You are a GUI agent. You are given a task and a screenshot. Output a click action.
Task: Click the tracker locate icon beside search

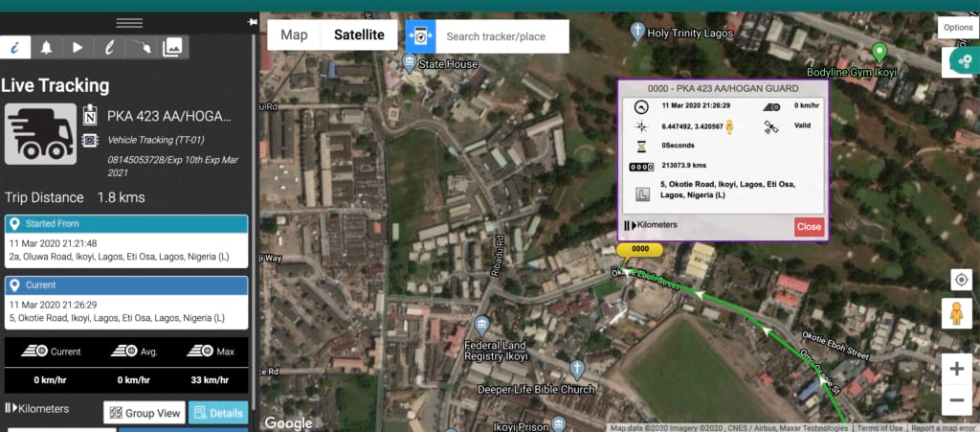tap(421, 36)
